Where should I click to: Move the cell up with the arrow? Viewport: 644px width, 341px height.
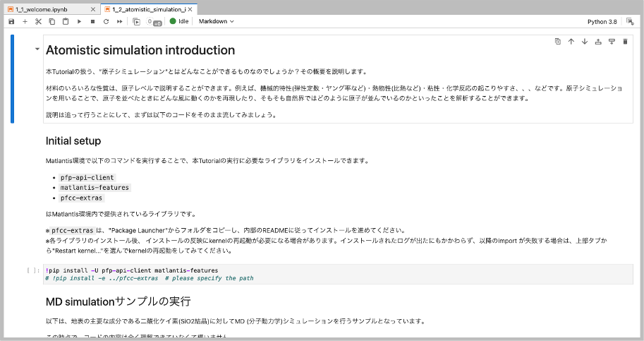(x=571, y=42)
